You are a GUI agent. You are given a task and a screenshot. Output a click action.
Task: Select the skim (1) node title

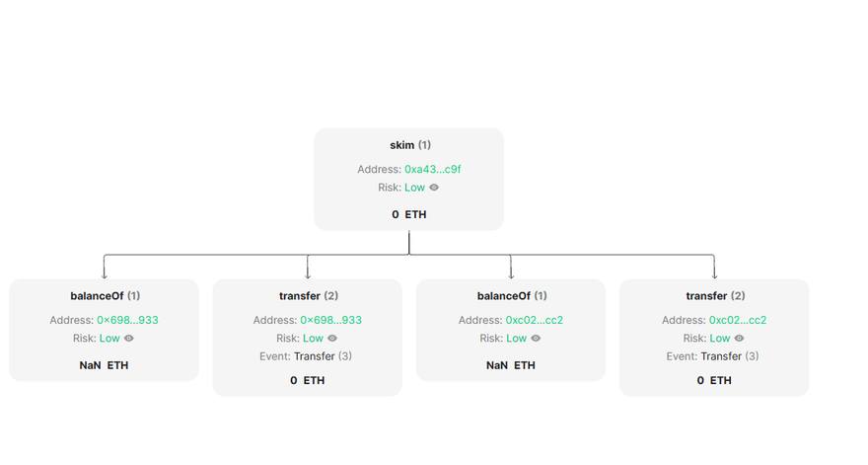point(409,145)
